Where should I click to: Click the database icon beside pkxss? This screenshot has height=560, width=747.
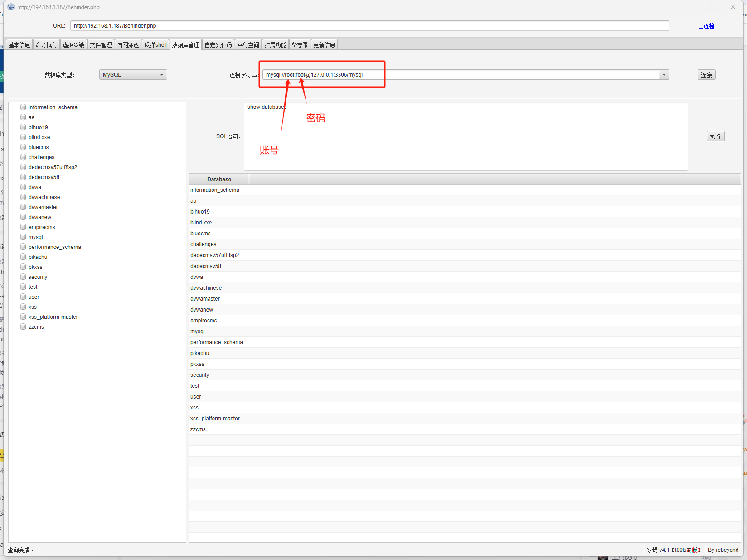23,267
